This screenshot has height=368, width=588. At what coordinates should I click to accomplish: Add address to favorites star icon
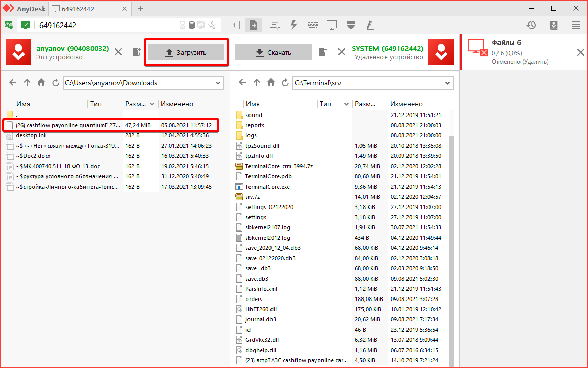pos(212,25)
